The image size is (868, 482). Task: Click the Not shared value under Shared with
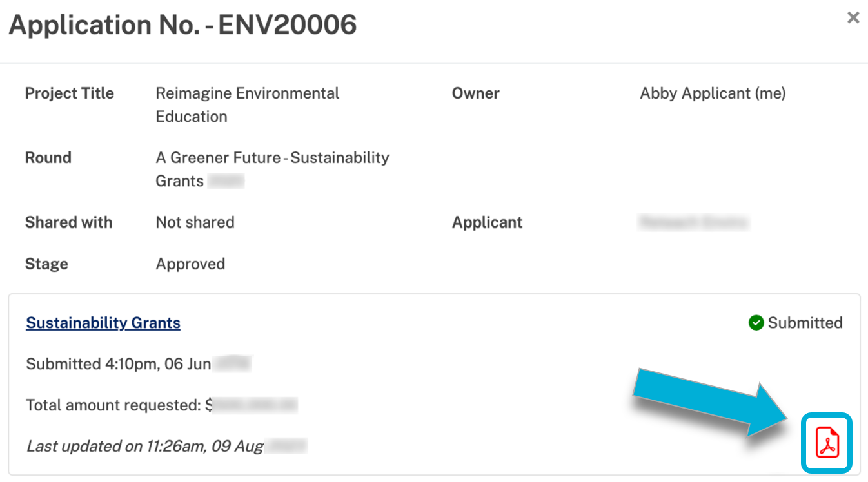tap(195, 222)
